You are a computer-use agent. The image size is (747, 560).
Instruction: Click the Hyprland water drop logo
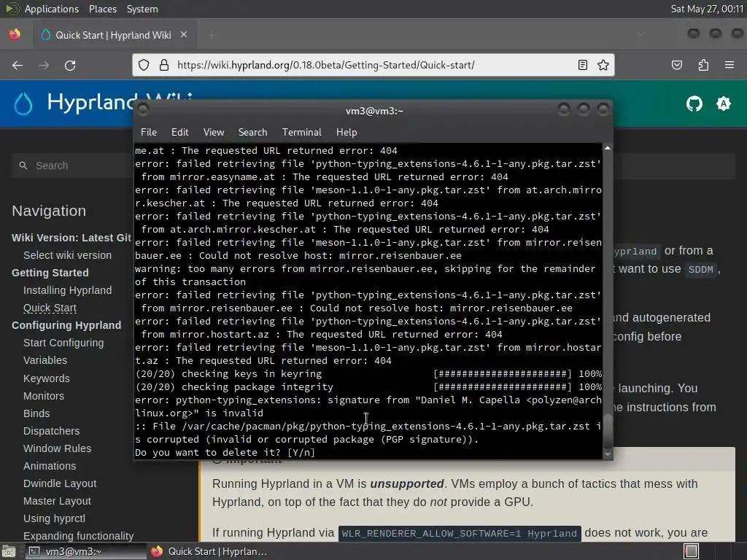23,103
